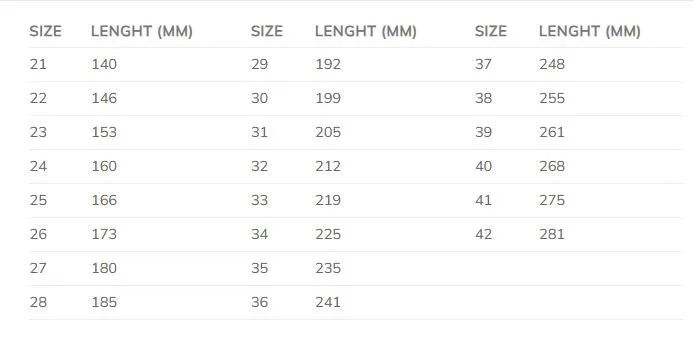Select size 28 row entry
The width and height of the screenshot is (694, 362).
(38, 302)
